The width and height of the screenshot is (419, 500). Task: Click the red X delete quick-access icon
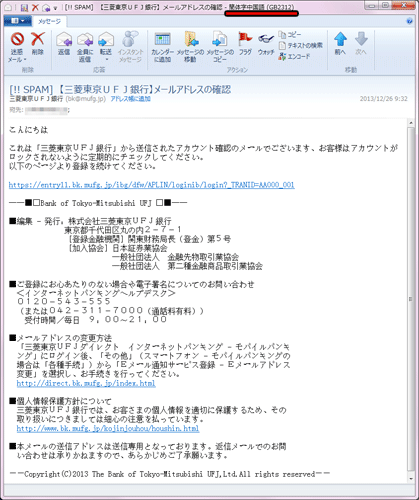click(35, 7)
